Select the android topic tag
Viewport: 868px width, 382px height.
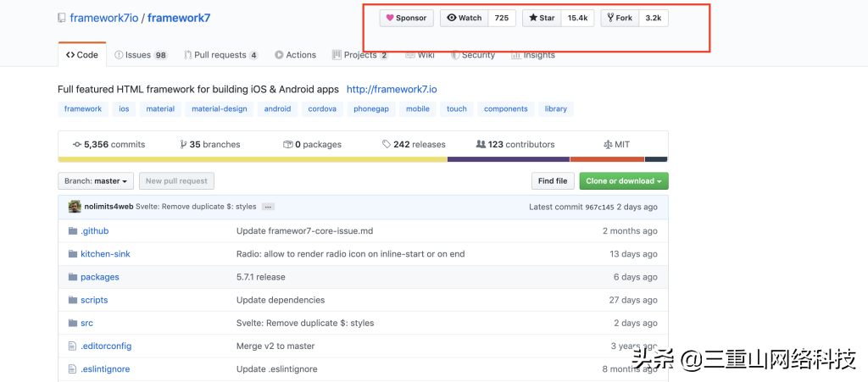pos(277,109)
